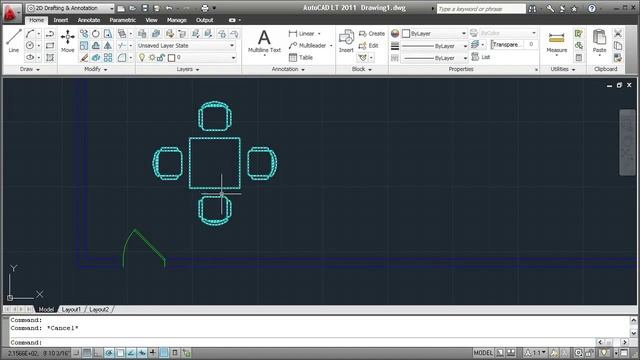Click the Polyline icon in Draw panel

[x=50, y=33]
